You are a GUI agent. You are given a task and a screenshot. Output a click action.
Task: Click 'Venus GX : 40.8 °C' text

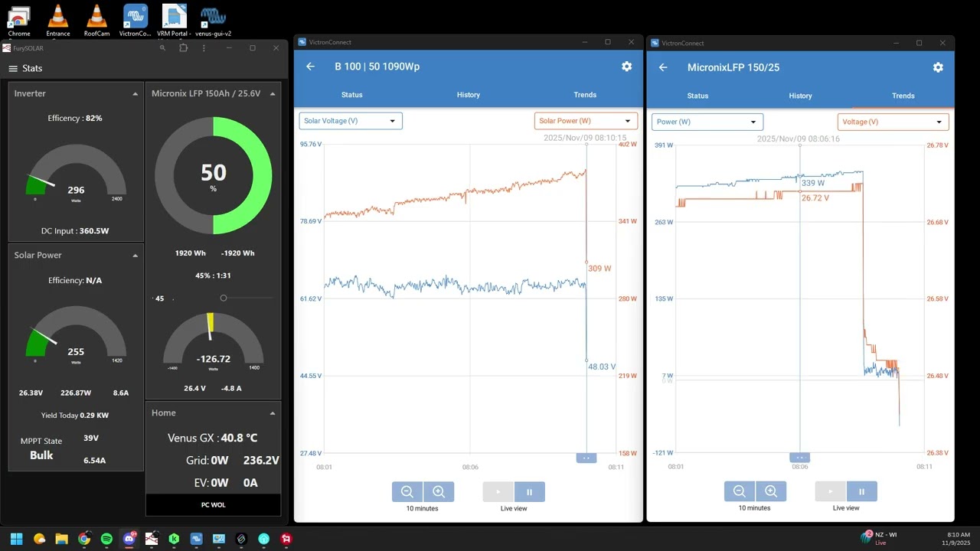pyautogui.click(x=213, y=439)
